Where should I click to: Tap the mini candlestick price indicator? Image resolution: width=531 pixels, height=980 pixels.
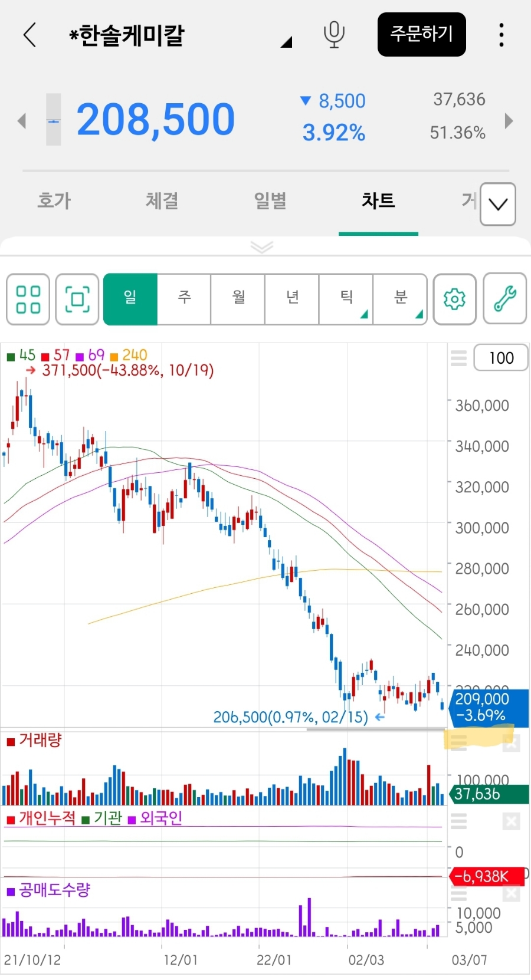pos(54,120)
